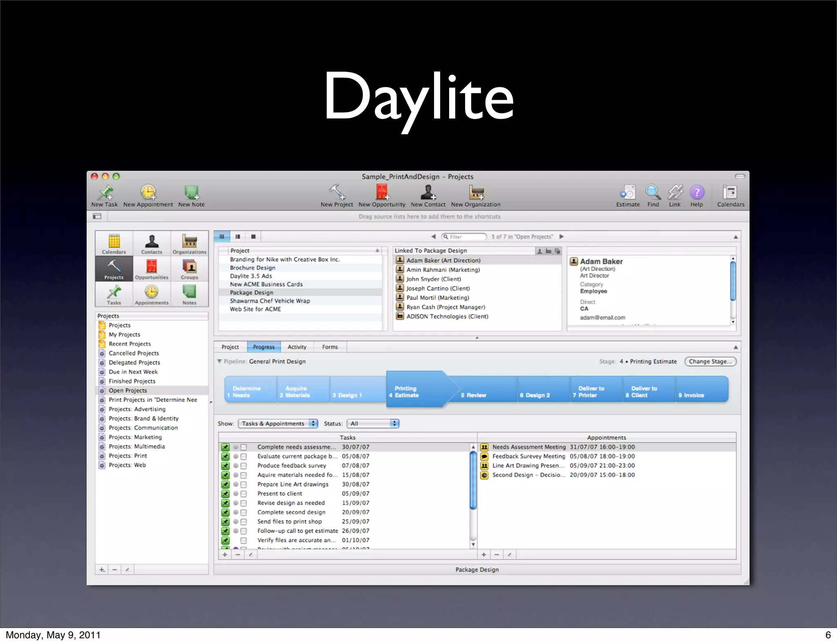837x644 pixels.
Task: Click the Change Stage... button
Action: pyautogui.click(x=710, y=362)
